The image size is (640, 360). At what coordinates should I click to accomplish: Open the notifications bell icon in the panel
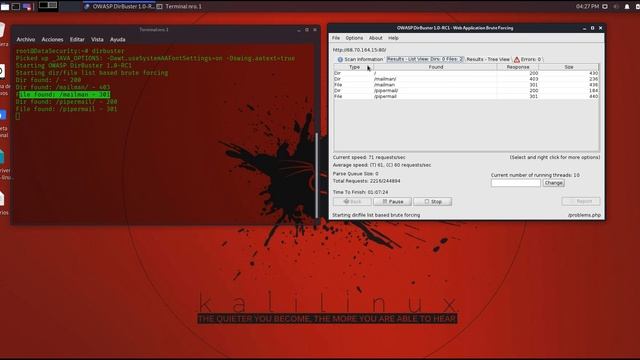pyautogui.click(x=627, y=7)
